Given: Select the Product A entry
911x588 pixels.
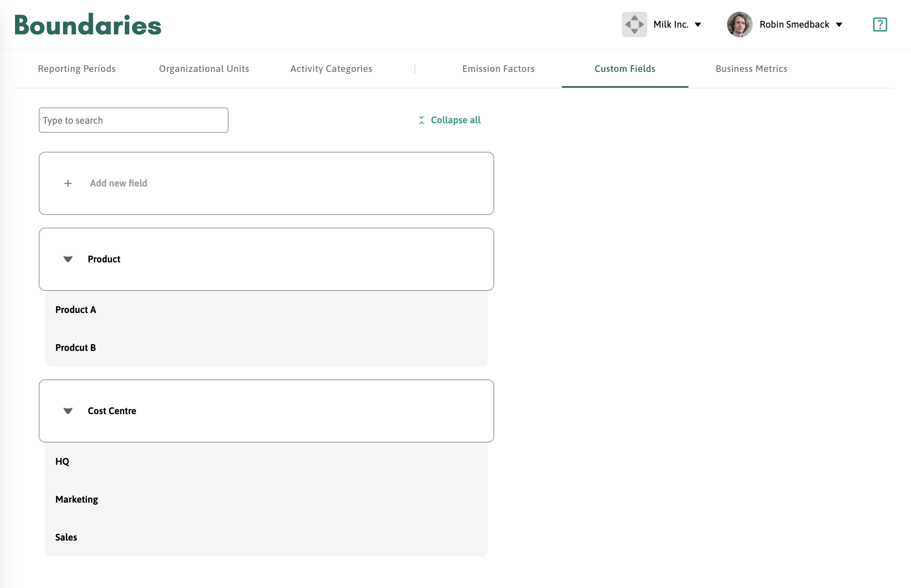Looking at the screenshot, I should [76, 310].
